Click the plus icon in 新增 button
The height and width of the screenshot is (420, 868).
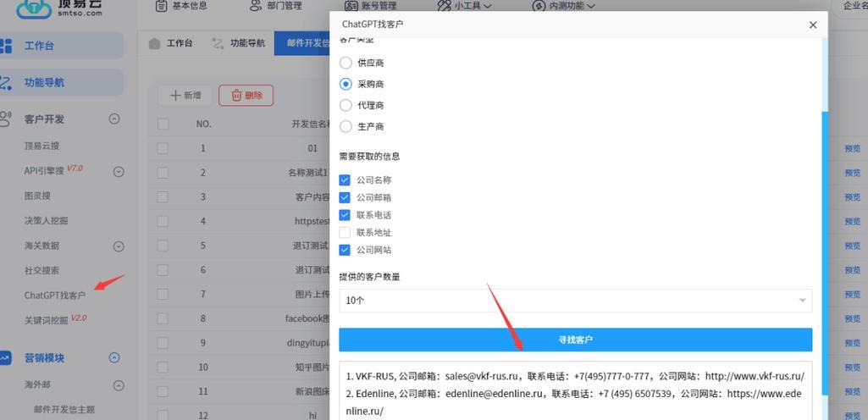tap(175, 95)
